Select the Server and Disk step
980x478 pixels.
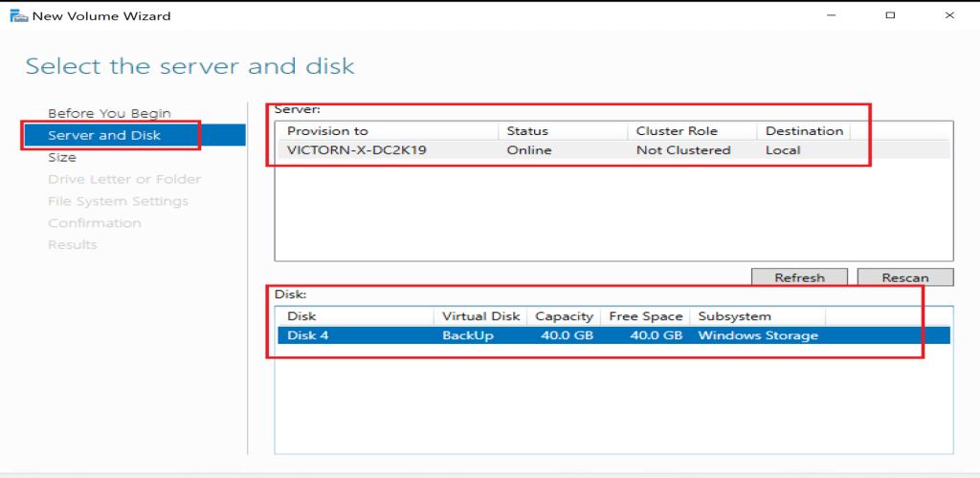(104, 135)
